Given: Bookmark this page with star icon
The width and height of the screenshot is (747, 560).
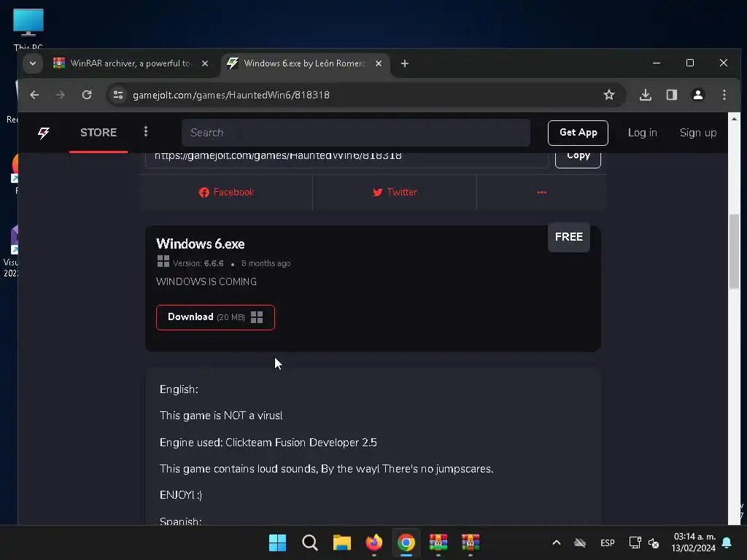Looking at the screenshot, I should (x=608, y=95).
